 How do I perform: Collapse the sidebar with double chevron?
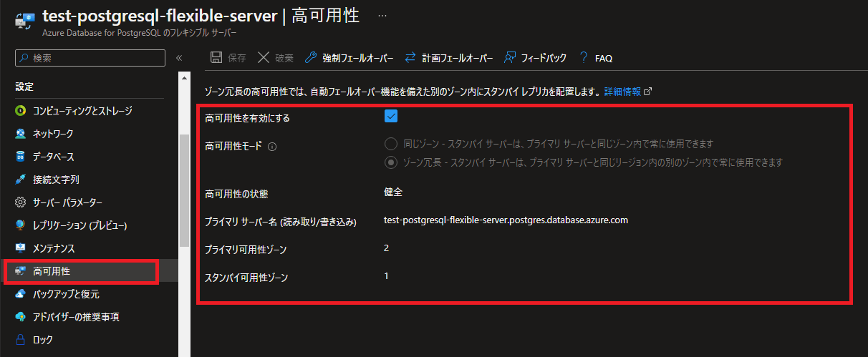179,58
